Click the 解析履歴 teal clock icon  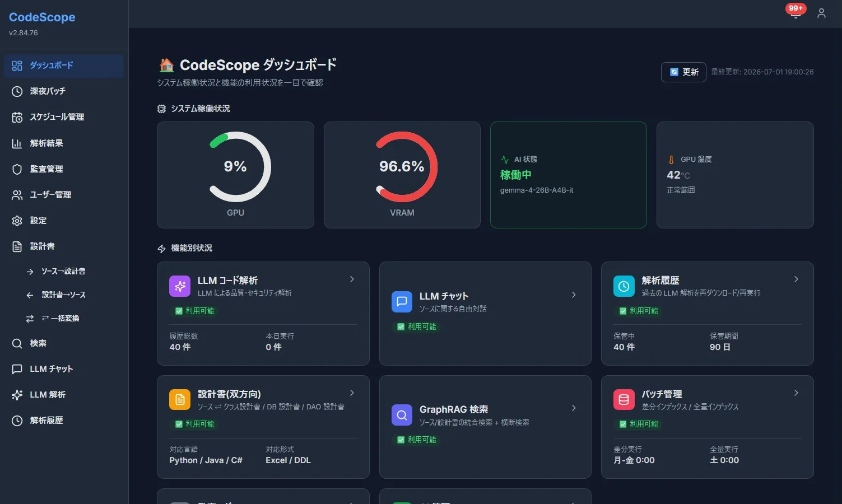(624, 286)
